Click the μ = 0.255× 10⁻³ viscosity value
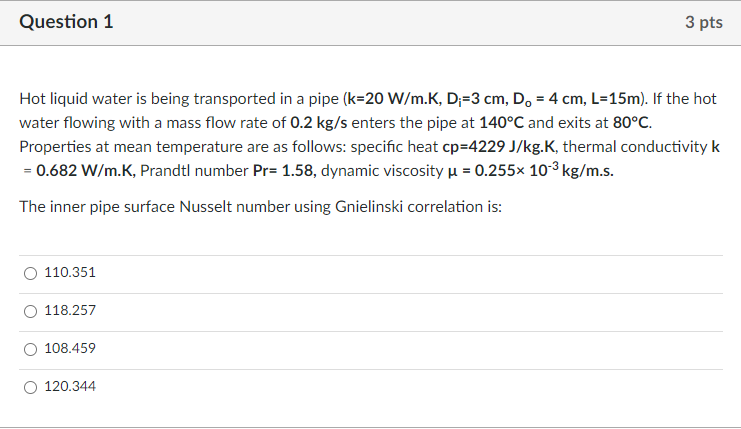 point(531,170)
